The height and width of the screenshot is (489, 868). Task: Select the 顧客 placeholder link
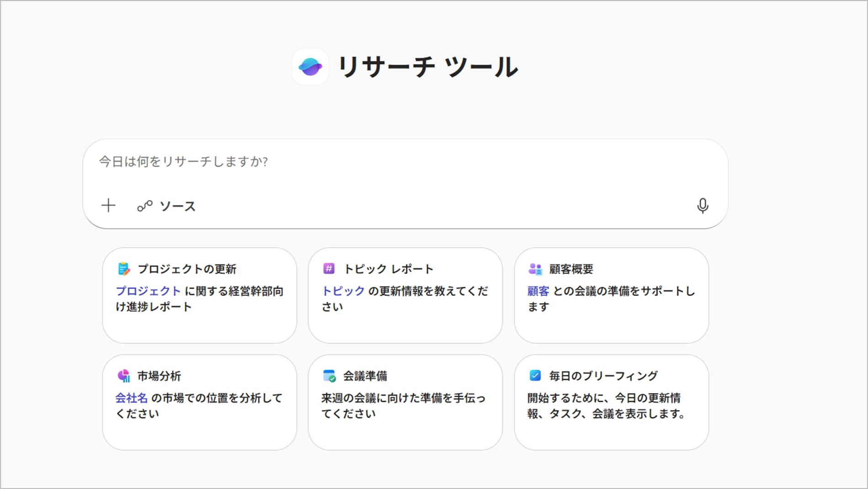(x=538, y=291)
